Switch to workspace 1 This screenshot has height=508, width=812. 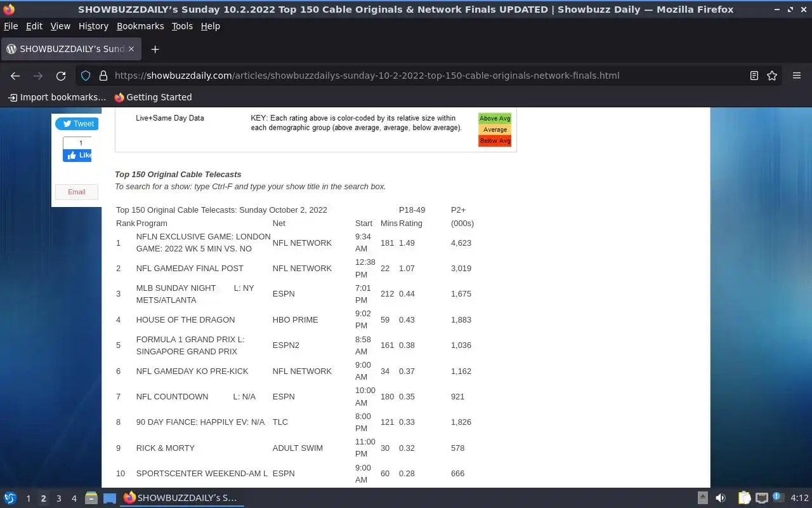point(28,498)
